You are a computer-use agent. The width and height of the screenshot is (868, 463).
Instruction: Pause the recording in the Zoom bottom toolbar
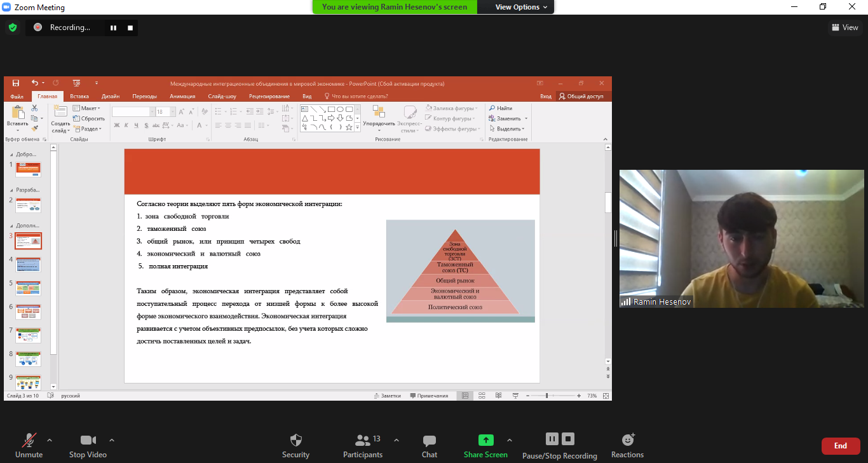[552, 439]
